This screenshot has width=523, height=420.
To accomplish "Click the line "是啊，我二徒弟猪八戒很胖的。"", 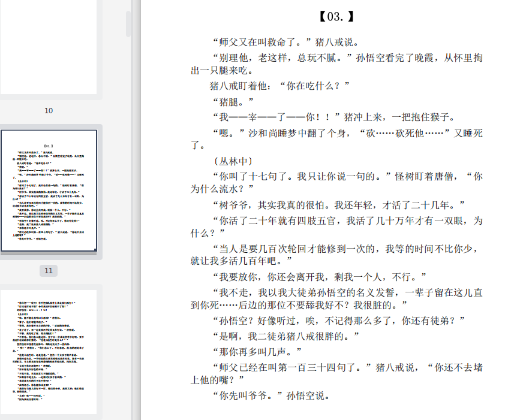I will [x=286, y=336].
